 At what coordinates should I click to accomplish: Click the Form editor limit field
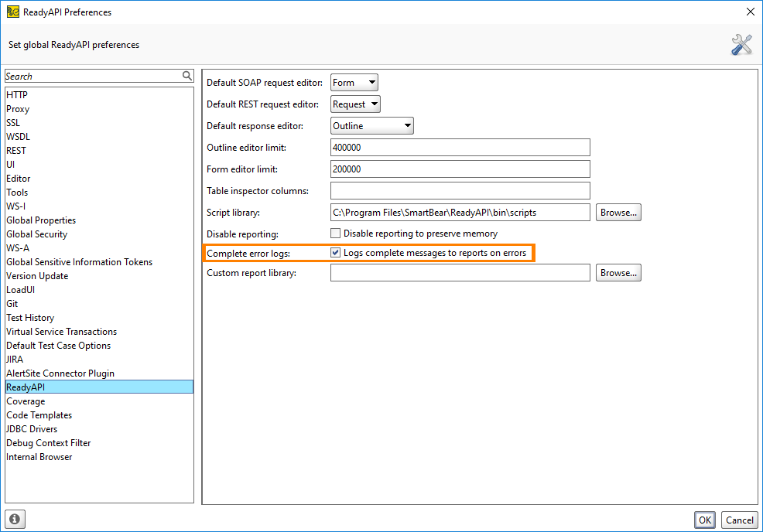(460, 169)
